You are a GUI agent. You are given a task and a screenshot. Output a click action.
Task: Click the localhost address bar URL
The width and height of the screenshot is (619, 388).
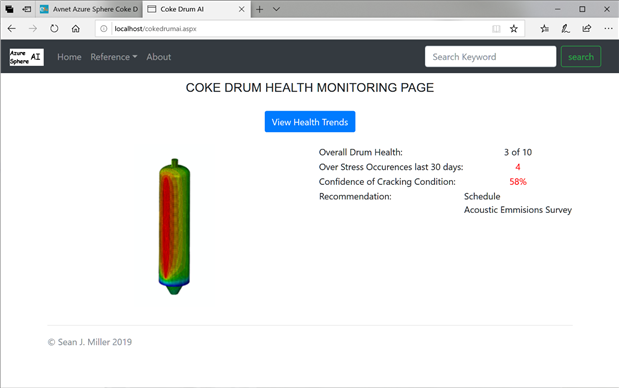click(x=156, y=28)
